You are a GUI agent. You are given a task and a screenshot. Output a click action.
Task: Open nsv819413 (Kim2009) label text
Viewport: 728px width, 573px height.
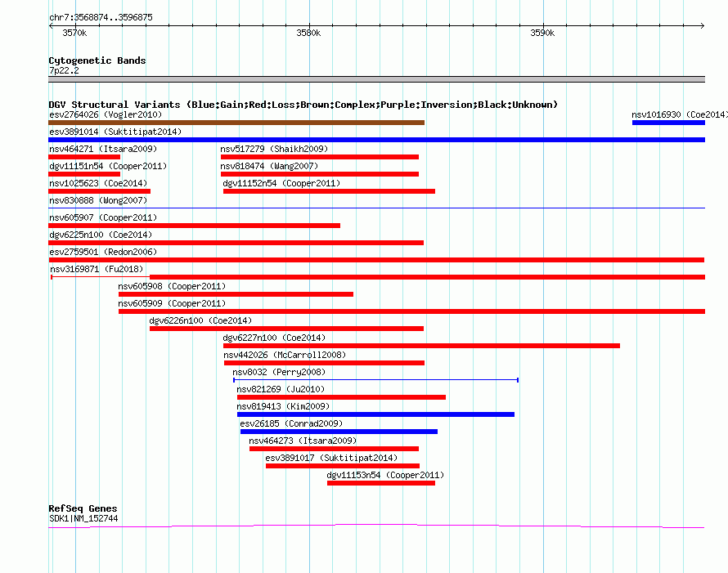pyautogui.click(x=283, y=406)
